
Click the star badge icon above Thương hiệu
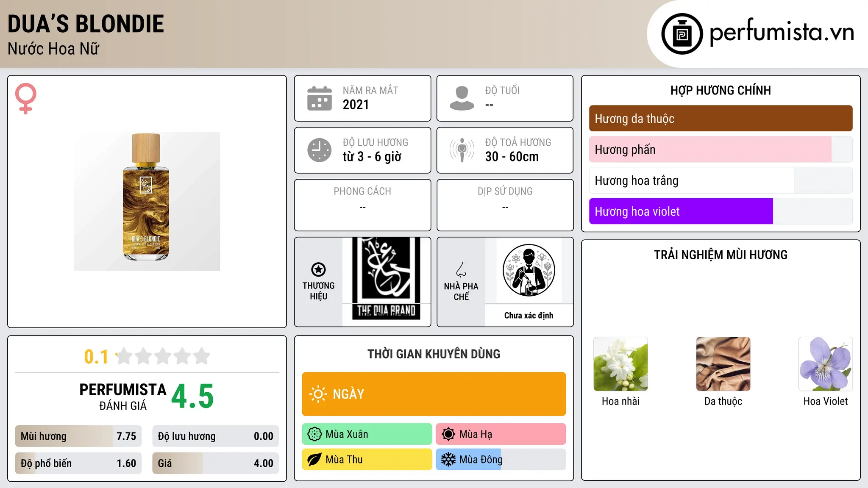coord(318,269)
